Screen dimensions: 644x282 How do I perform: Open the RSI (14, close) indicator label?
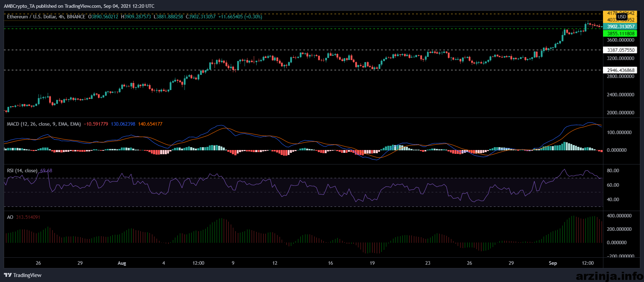pyautogui.click(x=22, y=170)
